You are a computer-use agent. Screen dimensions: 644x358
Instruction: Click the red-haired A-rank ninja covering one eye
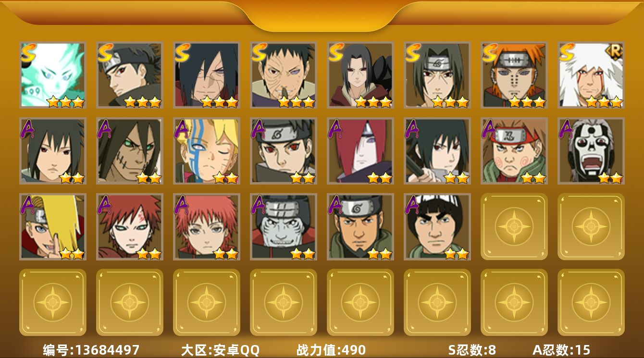[x=360, y=151]
